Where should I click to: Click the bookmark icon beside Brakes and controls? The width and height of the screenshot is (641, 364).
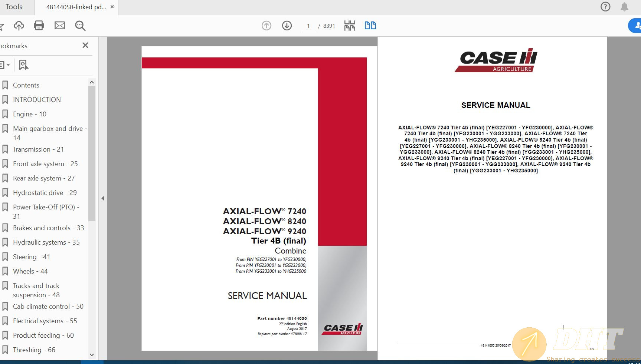(5, 228)
